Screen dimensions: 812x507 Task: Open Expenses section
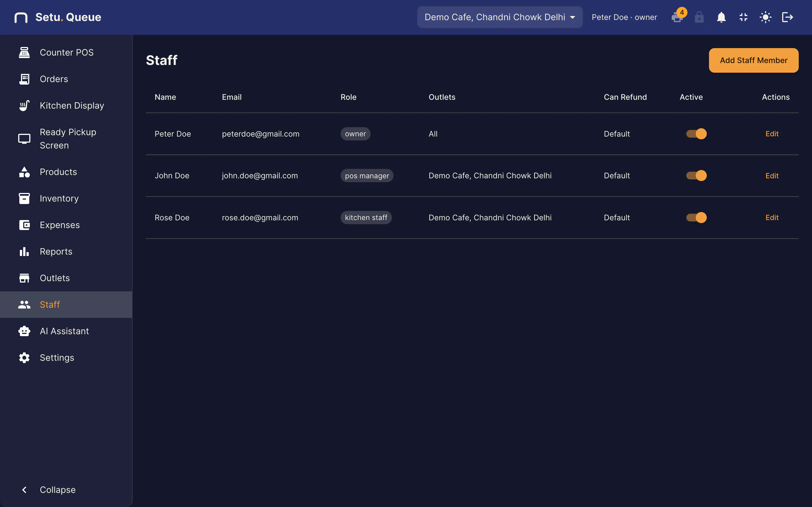(x=66, y=225)
